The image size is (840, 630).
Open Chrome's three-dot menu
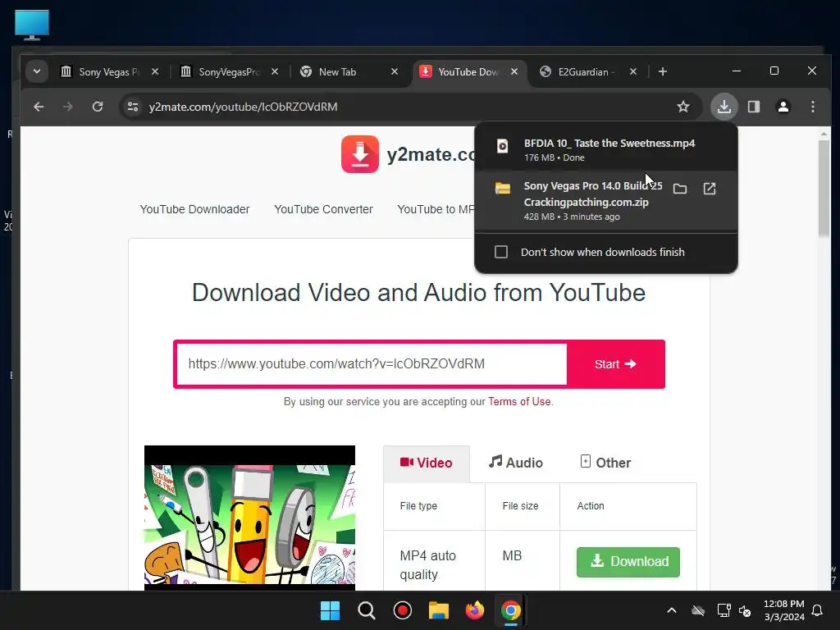pos(813,107)
